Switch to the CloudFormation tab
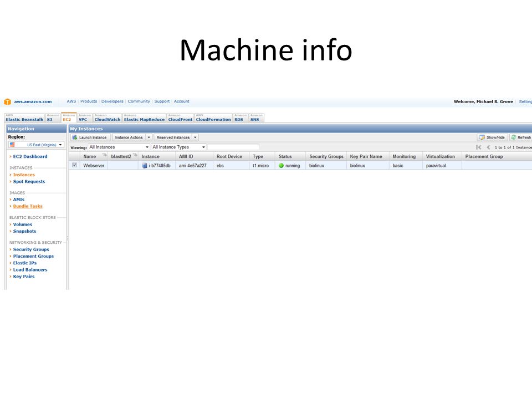Viewport: 532px width, 399px height. click(213, 117)
